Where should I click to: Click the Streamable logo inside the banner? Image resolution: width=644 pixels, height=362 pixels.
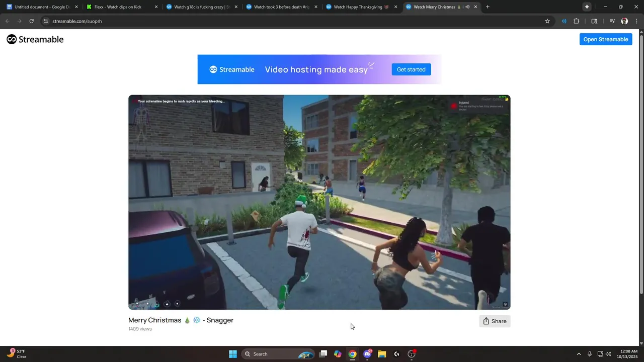click(232, 69)
